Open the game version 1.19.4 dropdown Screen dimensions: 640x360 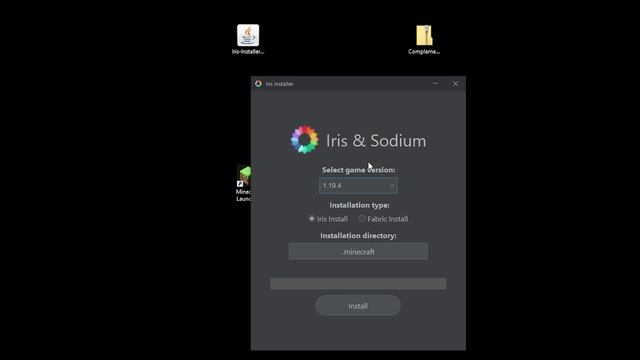pyautogui.click(x=358, y=186)
